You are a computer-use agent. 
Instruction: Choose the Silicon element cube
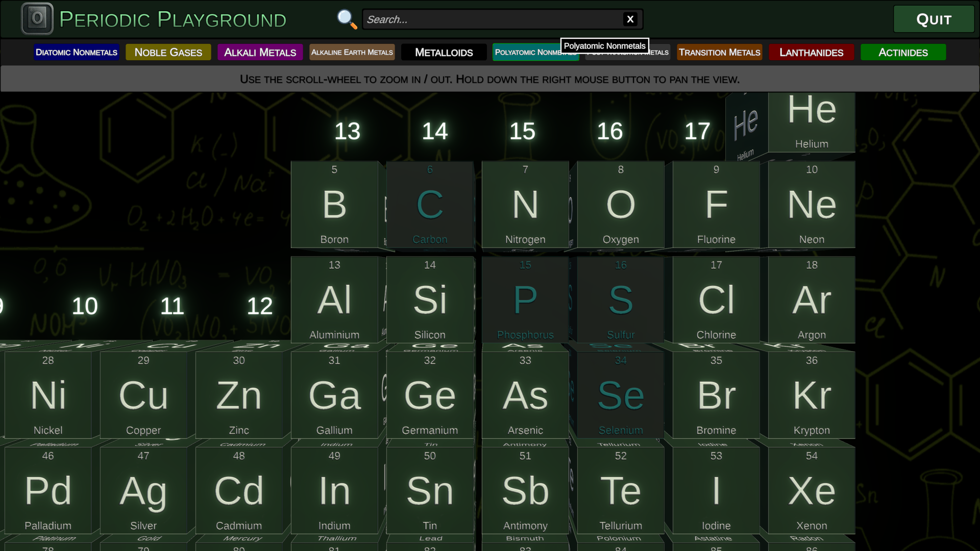[x=430, y=300]
